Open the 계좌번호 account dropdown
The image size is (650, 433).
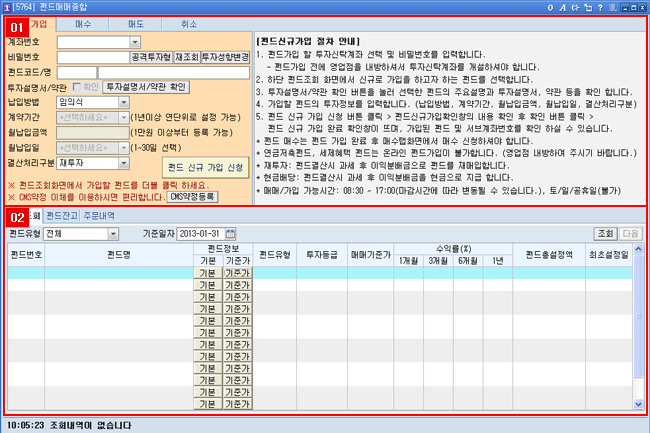pyautogui.click(x=136, y=43)
